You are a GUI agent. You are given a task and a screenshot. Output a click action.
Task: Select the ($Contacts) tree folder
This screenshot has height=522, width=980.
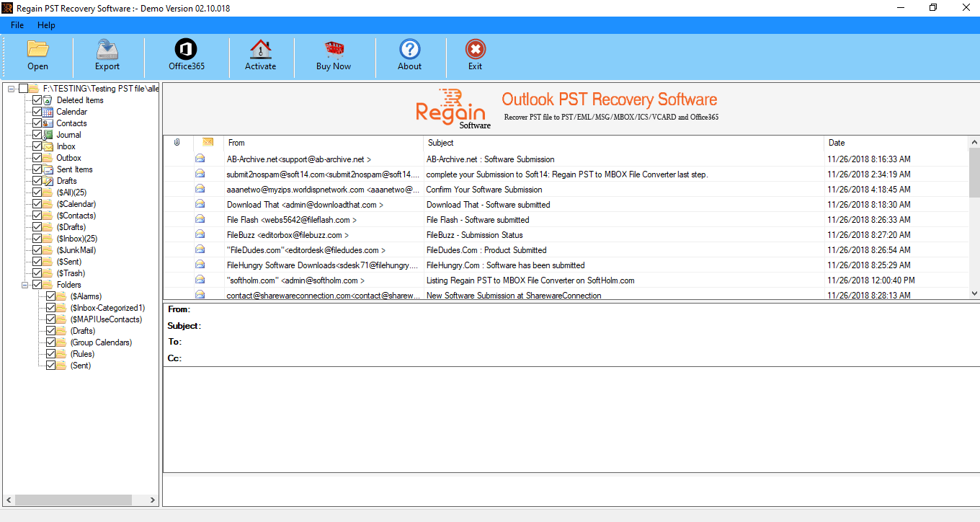click(76, 216)
